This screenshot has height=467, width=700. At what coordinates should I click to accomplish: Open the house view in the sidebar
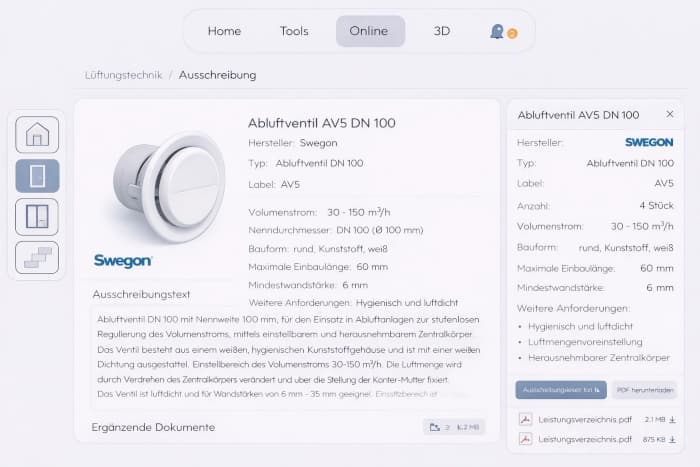(37, 134)
